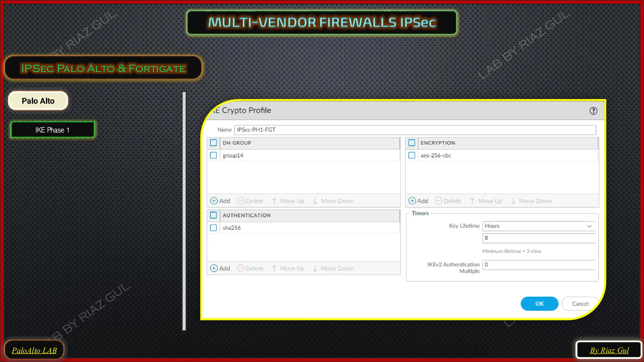Open the PaloAlto LAB link
The image size is (644, 362).
[34, 350]
